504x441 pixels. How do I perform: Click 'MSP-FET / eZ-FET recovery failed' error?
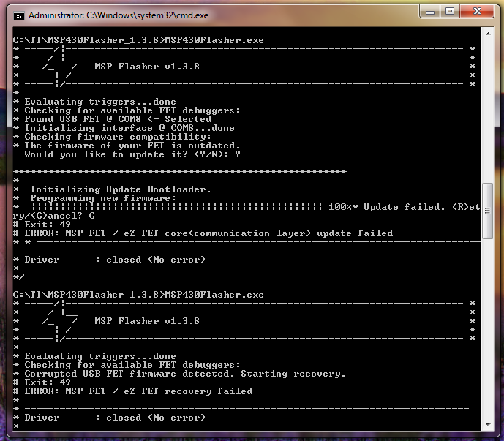159,391
